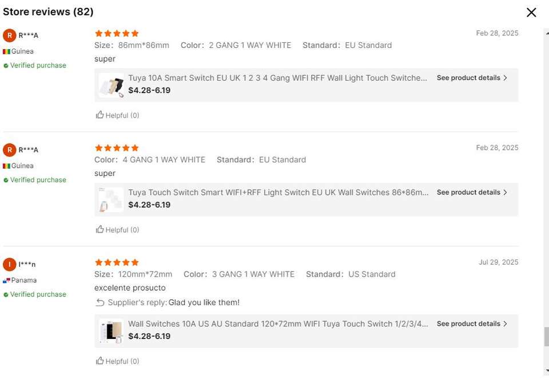Screen dimensions: 549x392
Task: Click the Panama flag icon
Action: click(6, 281)
